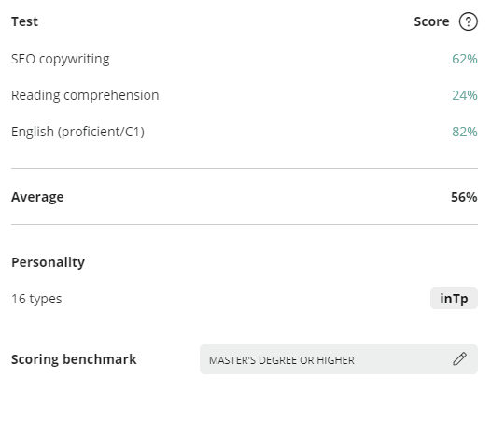
Task: Click the 56% average score value
Action: 464,197
